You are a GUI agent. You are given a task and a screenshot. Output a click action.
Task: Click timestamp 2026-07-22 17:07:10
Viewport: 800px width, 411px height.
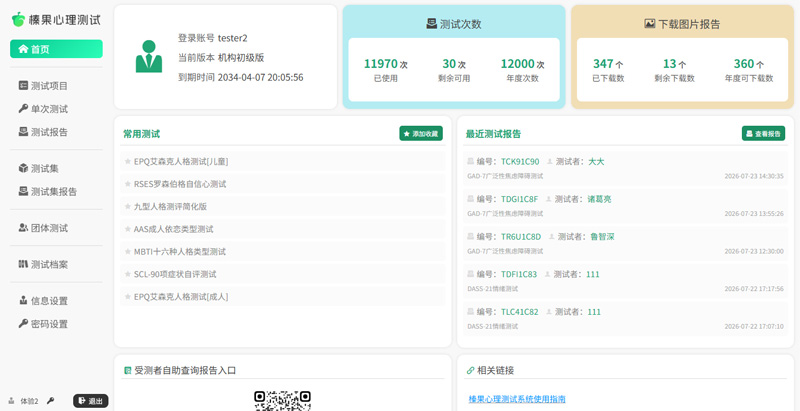(x=754, y=326)
